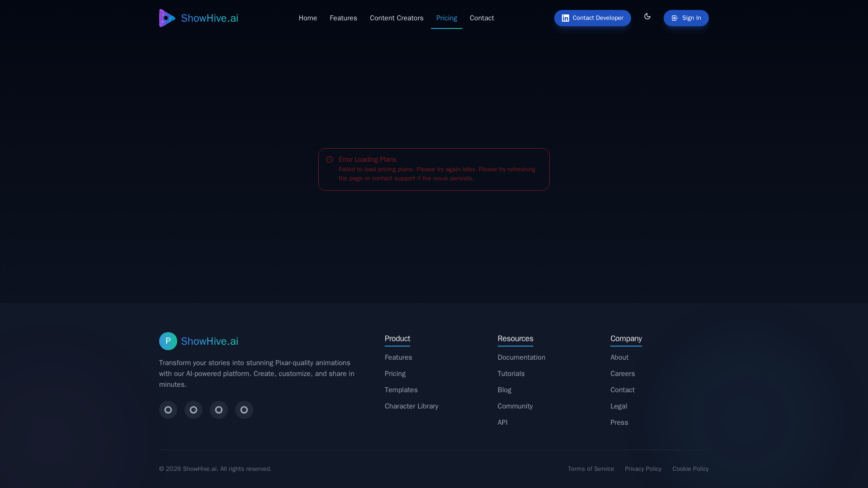Toggle dark mode with the moon icon
This screenshot has width=868, height=488.
click(x=647, y=17)
